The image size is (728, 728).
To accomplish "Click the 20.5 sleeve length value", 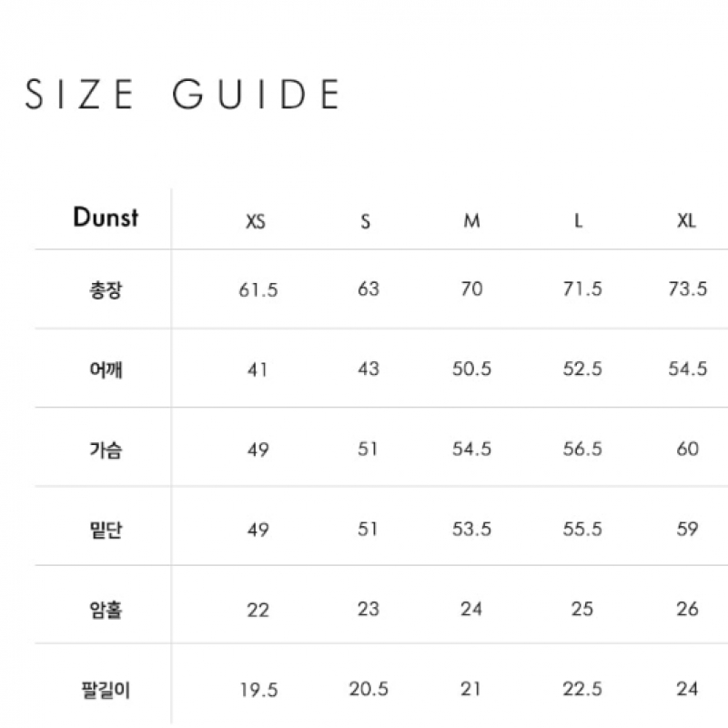I will pos(369,689).
